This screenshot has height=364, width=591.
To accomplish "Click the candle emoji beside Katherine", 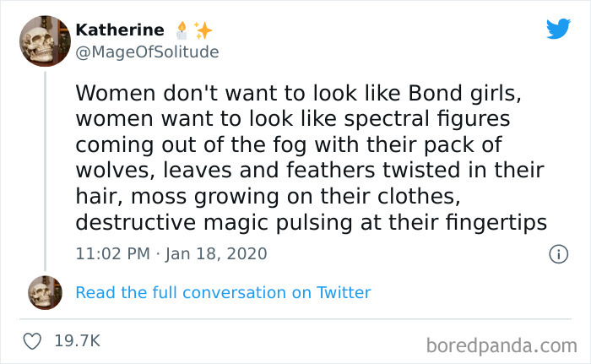I will coord(181,30).
